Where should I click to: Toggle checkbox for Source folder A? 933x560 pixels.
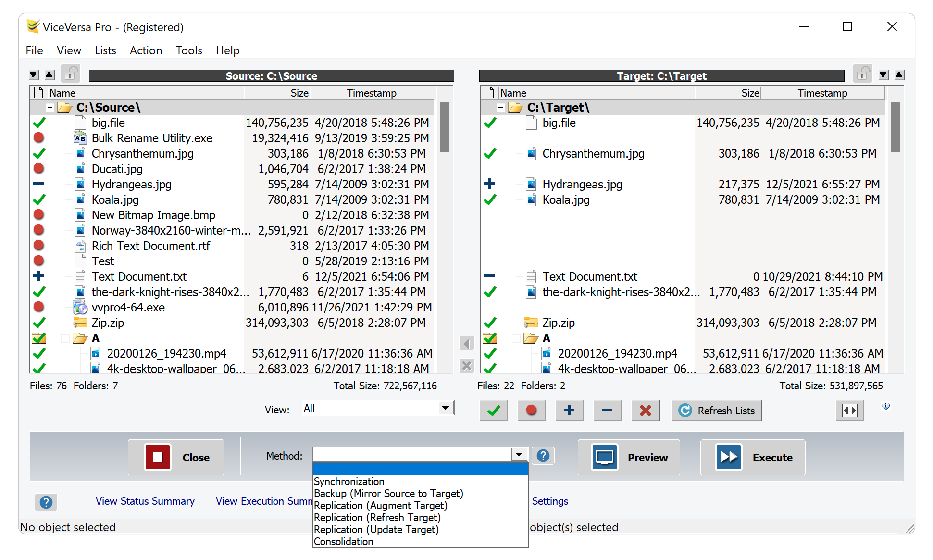click(39, 338)
